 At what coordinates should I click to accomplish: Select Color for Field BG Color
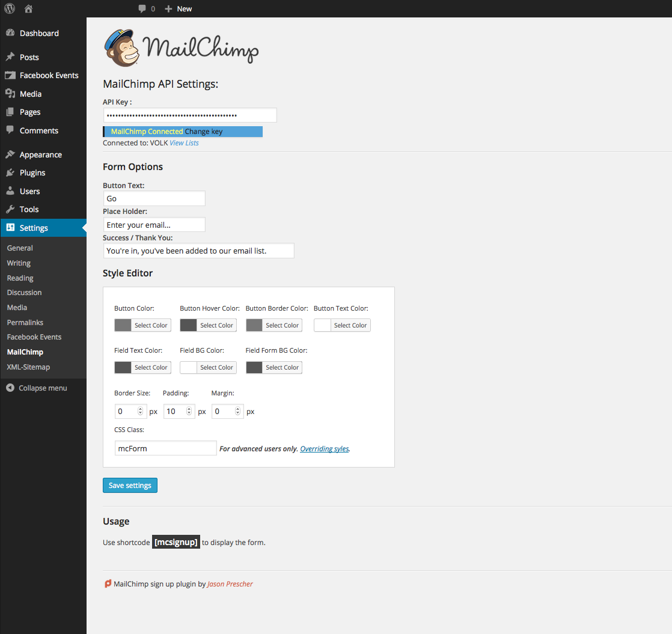tap(216, 368)
